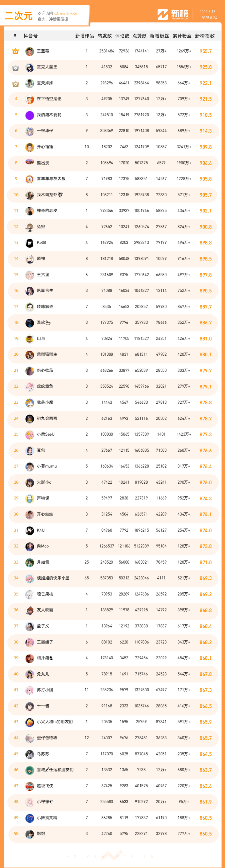
Task: Click the purple avatar of 我的猫不爱我
Action: pyautogui.click(x=30, y=115)
